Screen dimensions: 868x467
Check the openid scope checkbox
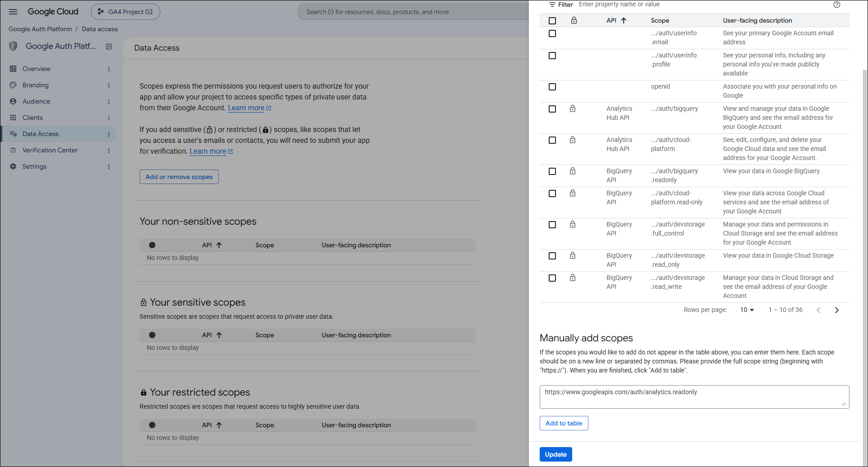(552, 87)
